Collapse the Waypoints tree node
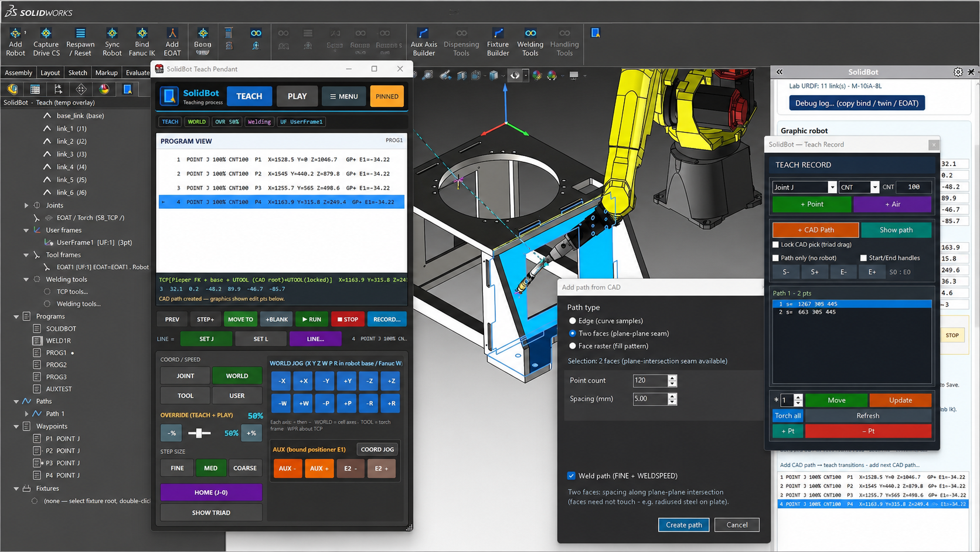 point(16,426)
